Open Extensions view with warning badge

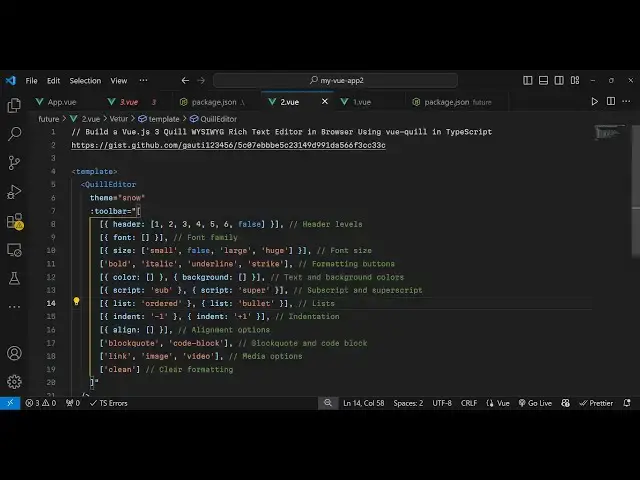point(15,221)
